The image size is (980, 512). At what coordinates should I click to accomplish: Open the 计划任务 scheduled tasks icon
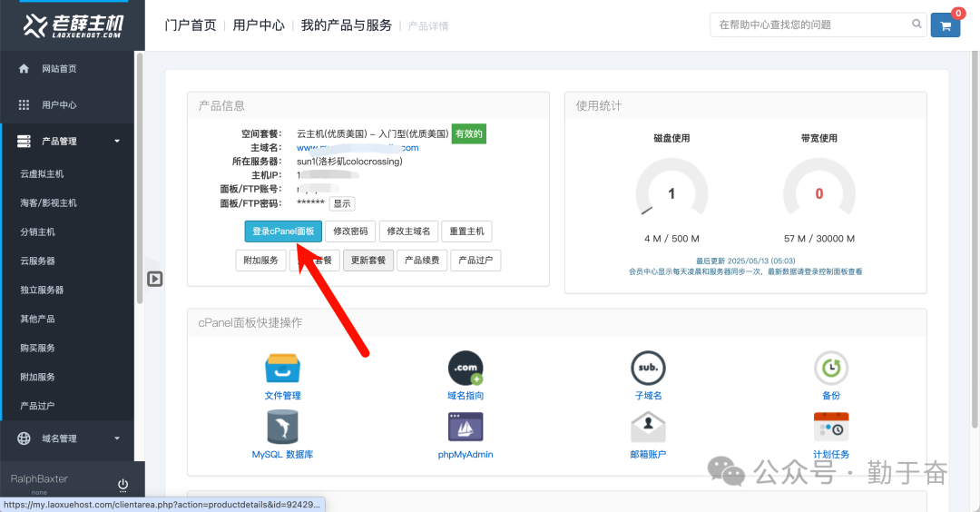[x=830, y=427]
